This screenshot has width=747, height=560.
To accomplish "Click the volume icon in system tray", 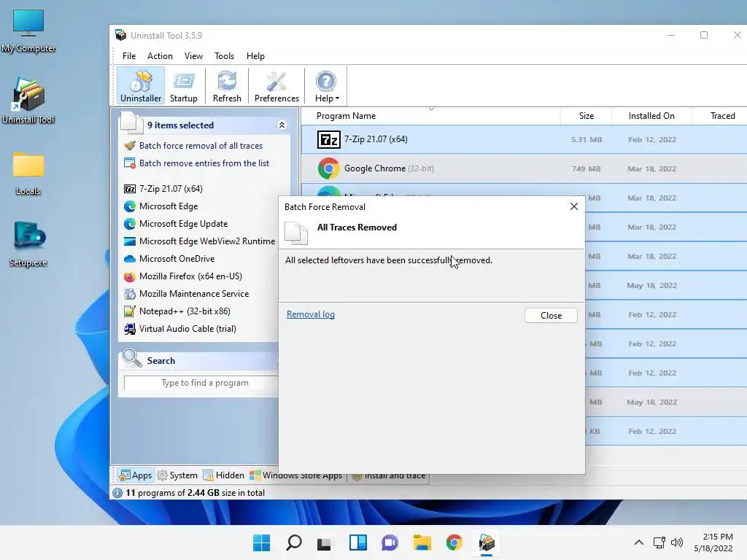I will pos(676,542).
